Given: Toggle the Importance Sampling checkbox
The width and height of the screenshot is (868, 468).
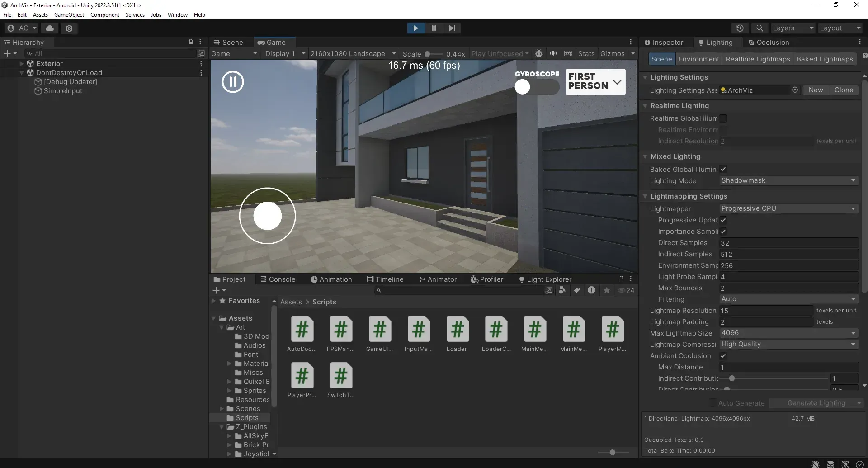Looking at the screenshot, I should (x=723, y=232).
